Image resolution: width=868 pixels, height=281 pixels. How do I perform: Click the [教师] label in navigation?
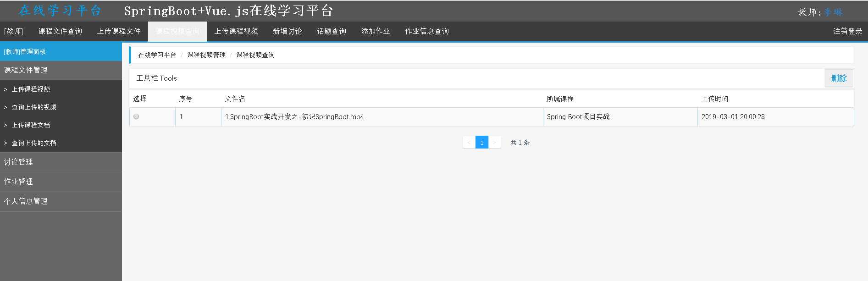13,31
